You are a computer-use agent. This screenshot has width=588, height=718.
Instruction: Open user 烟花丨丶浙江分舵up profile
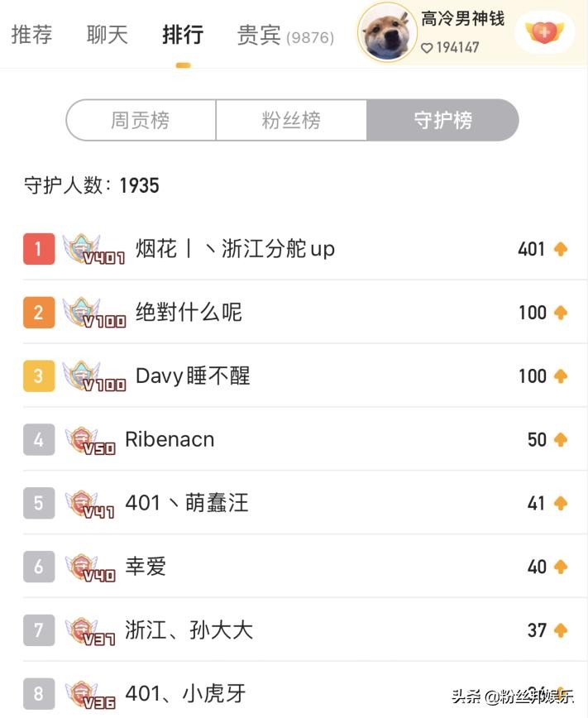(235, 249)
